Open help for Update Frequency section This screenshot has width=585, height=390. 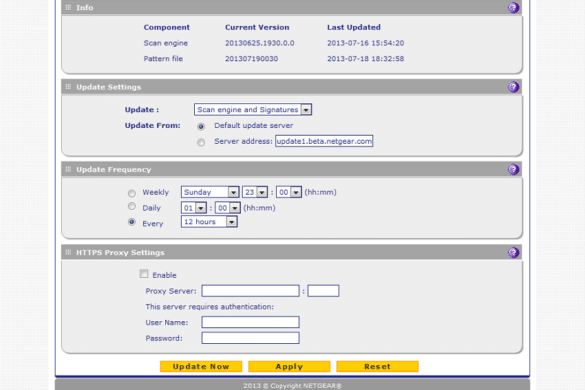[x=513, y=169]
